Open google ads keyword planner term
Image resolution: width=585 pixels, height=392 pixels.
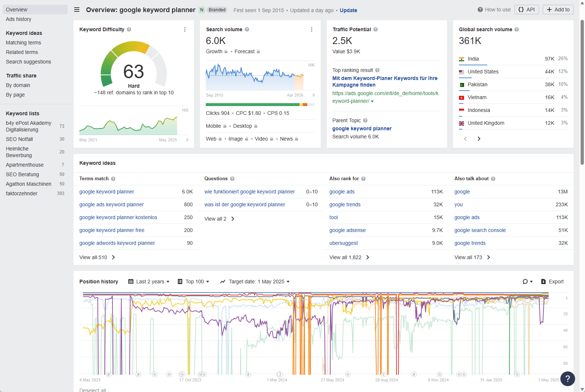coord(112,204)
